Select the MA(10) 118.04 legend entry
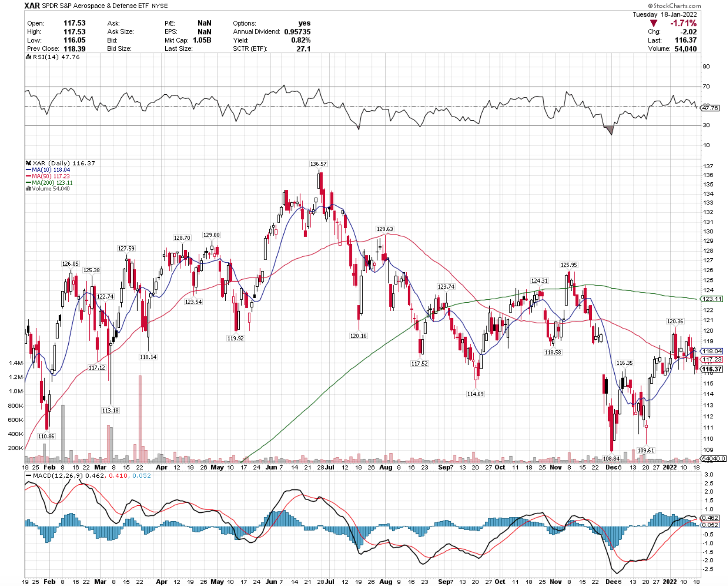This screenshot has width=728, height=586. [x=48, y=170]
